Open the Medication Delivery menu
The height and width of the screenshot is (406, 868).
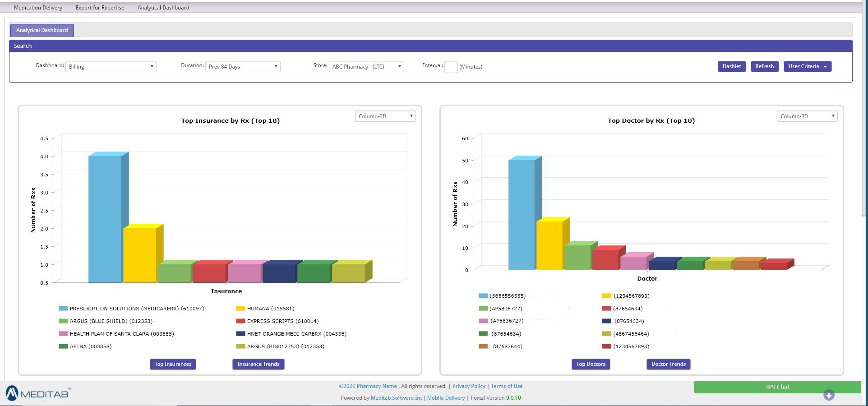tap(38, 8)
